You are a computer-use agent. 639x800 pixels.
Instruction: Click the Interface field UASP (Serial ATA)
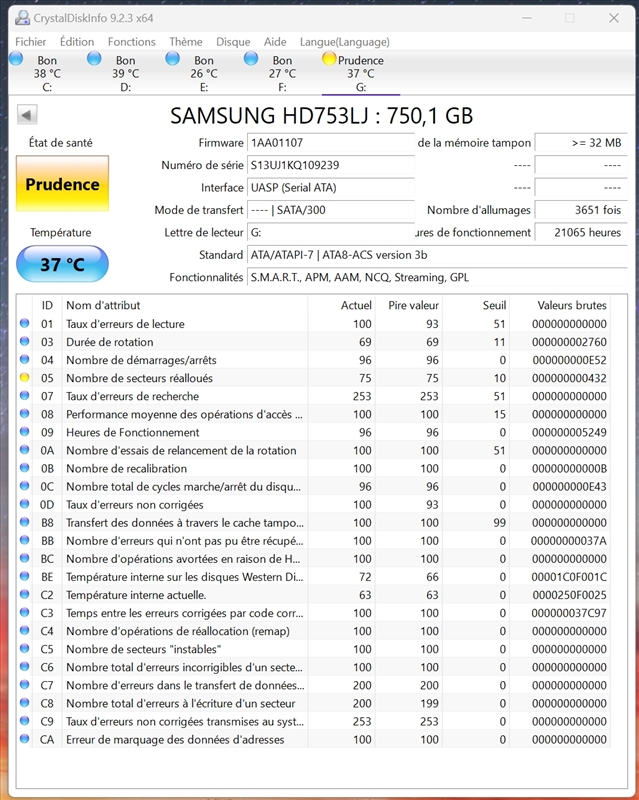point(331,188)
